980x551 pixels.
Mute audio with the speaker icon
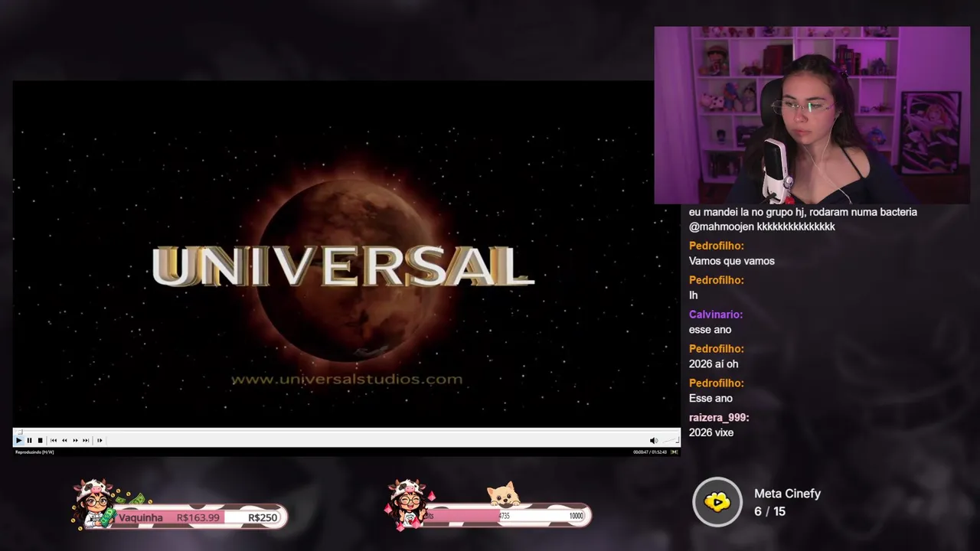click(653, 440)
